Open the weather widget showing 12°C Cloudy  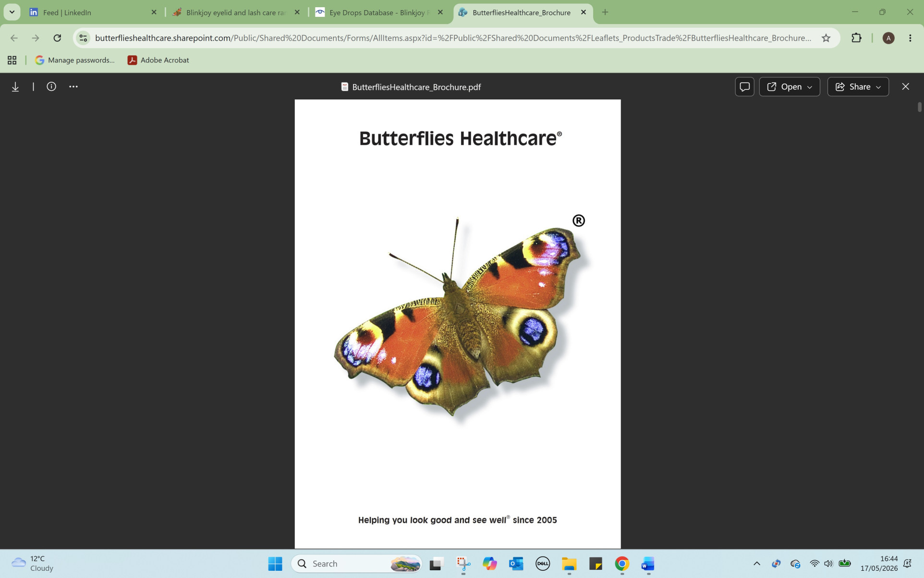[33, 564]
